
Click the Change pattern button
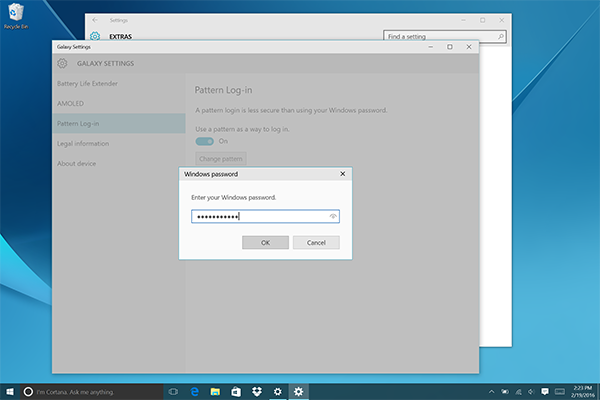click(x=221, y=158)
